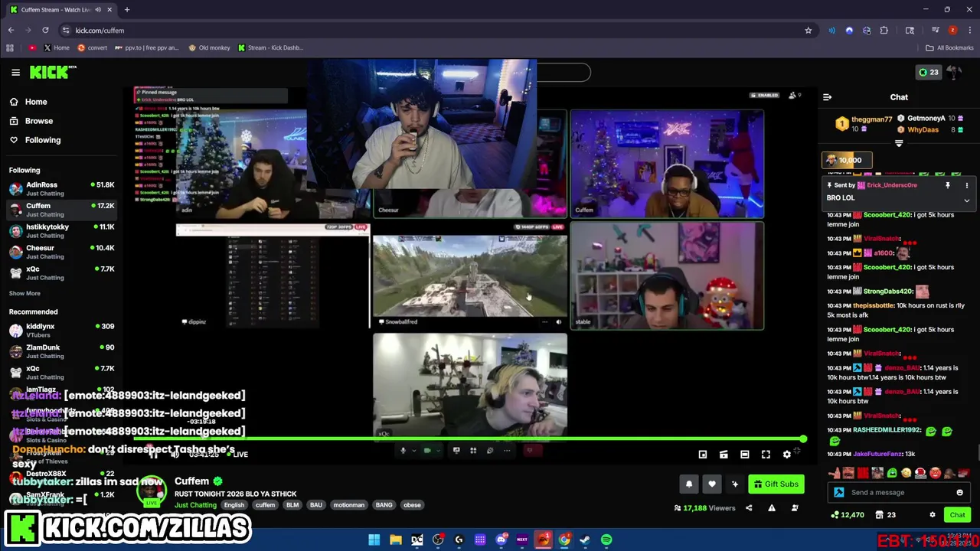
Task: Open hstikkytokky channel in sidebar
Action: click(x=61, y=231)
